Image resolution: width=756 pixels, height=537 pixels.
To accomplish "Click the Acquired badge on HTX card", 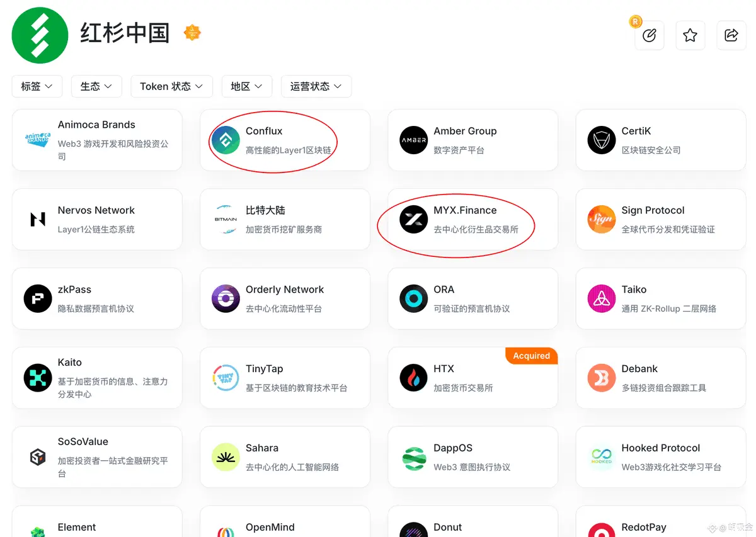I will (531, 356).
